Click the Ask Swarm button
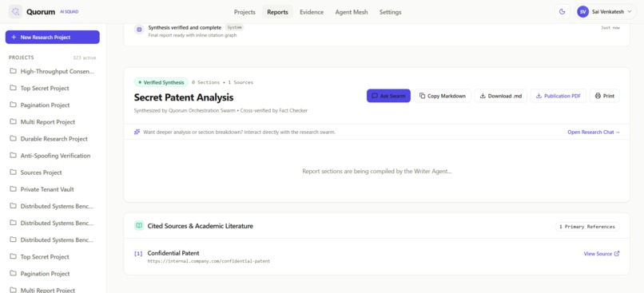The image size is (644, 293). 388,96
